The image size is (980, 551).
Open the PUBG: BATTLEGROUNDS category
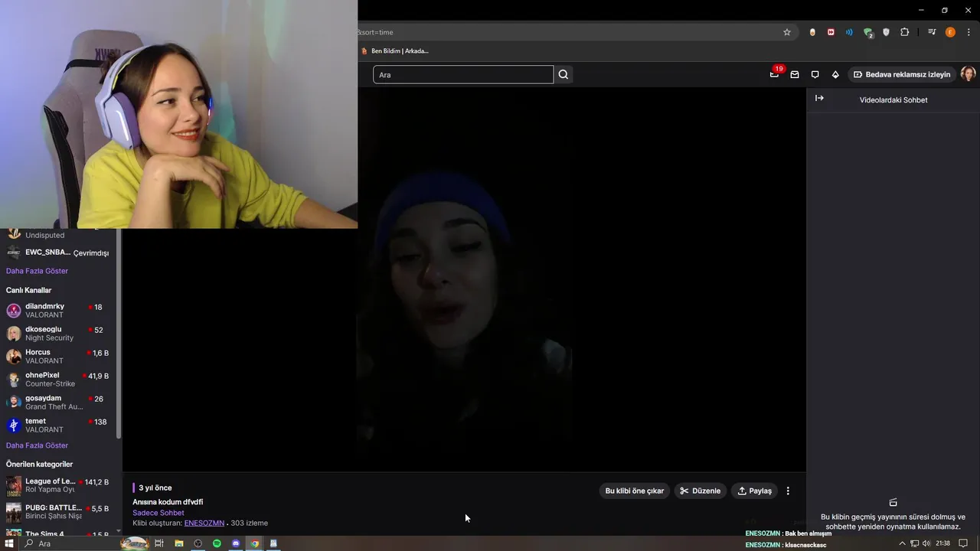pyautogui.click(x=58, y=512)
